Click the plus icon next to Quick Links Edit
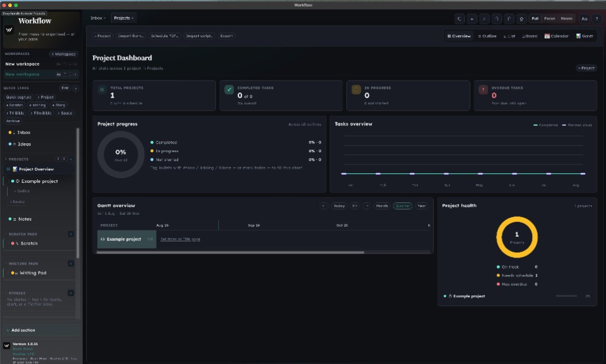Screen dimensions: 606x364 pos(76,88)
